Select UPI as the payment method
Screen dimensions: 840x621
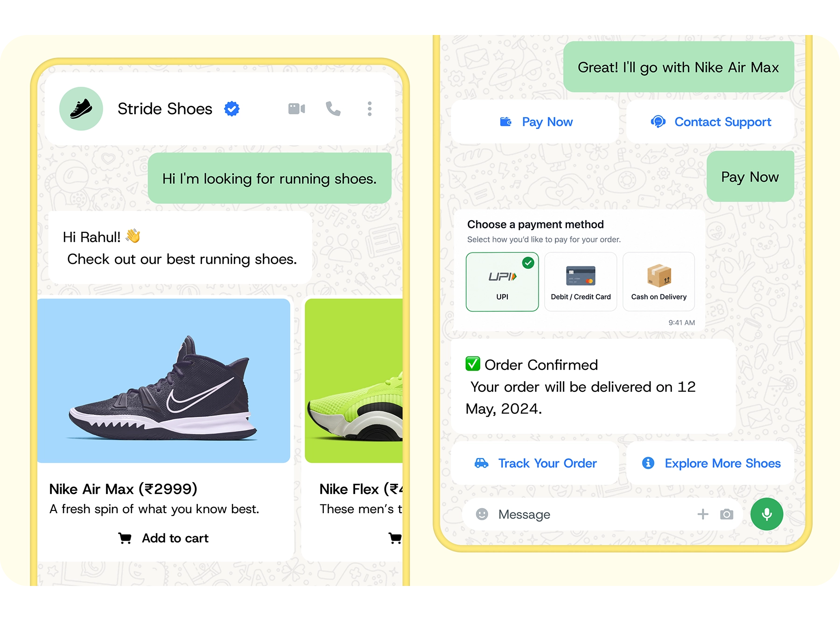tap(503, 282)
